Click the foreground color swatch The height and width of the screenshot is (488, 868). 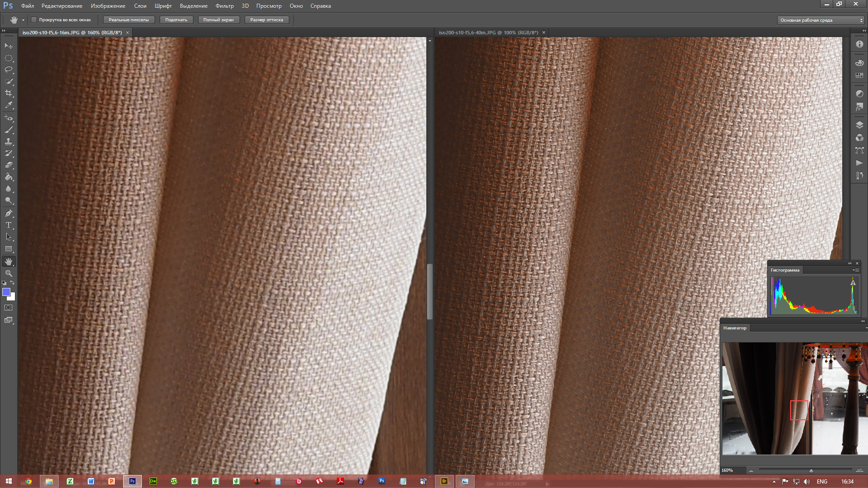tap(6, 292)
